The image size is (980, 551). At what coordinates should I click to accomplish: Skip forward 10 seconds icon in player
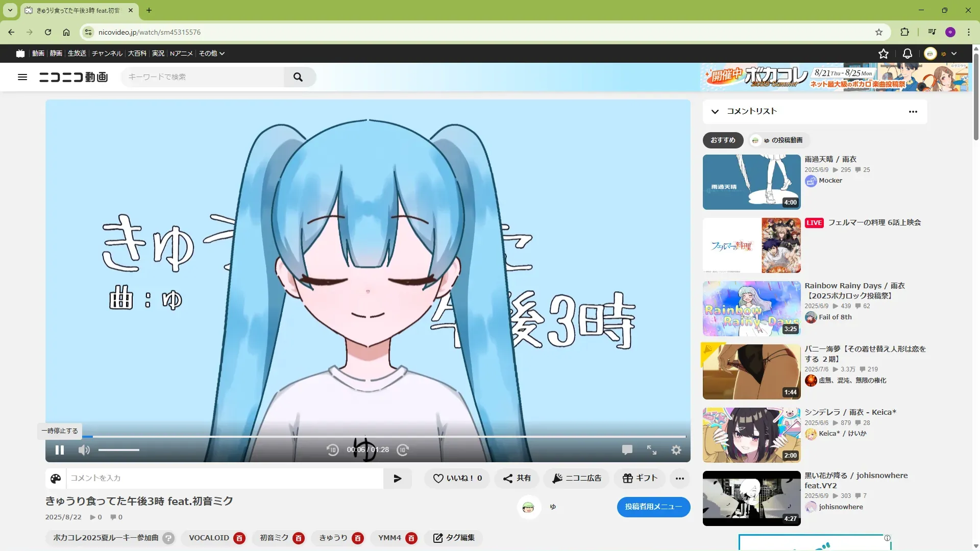403,450
